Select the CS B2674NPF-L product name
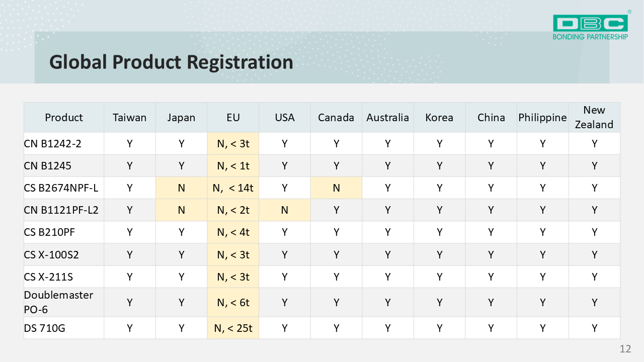The image size is (644, 362). (61, 188)
